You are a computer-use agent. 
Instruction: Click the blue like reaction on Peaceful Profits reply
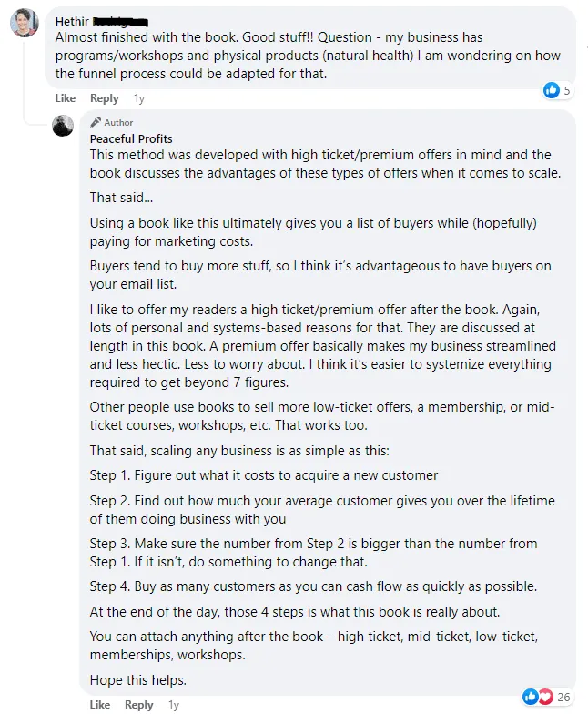point(530,696)
